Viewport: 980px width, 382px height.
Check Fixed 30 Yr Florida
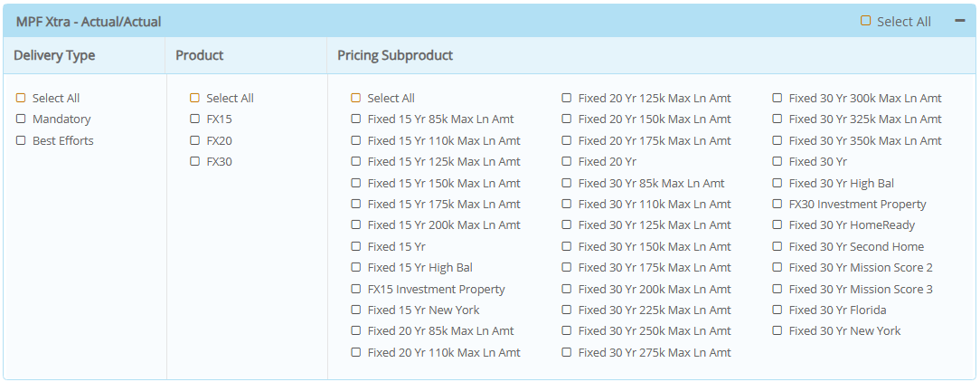pyautogui.click(x=777, y=310)
